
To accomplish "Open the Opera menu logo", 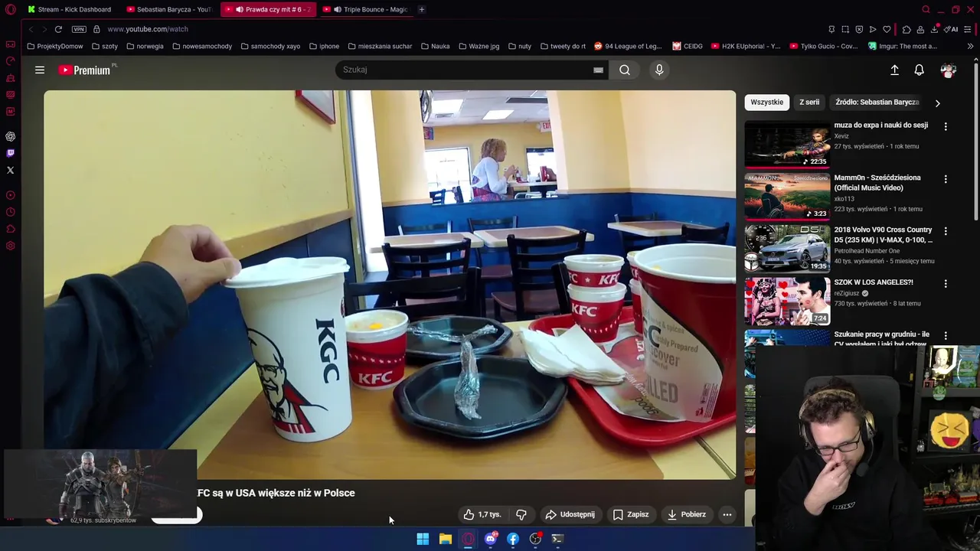I will (x=10, y=9).
